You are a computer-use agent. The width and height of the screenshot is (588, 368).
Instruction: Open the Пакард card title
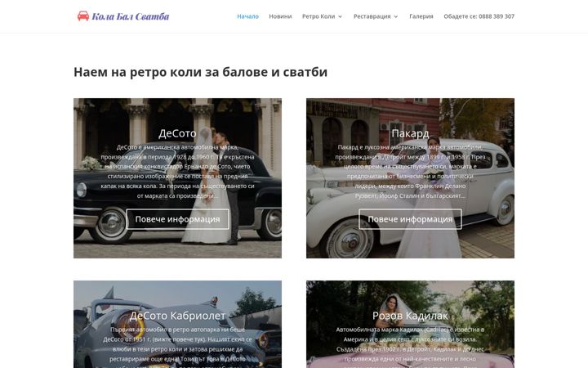coord(410,133)
